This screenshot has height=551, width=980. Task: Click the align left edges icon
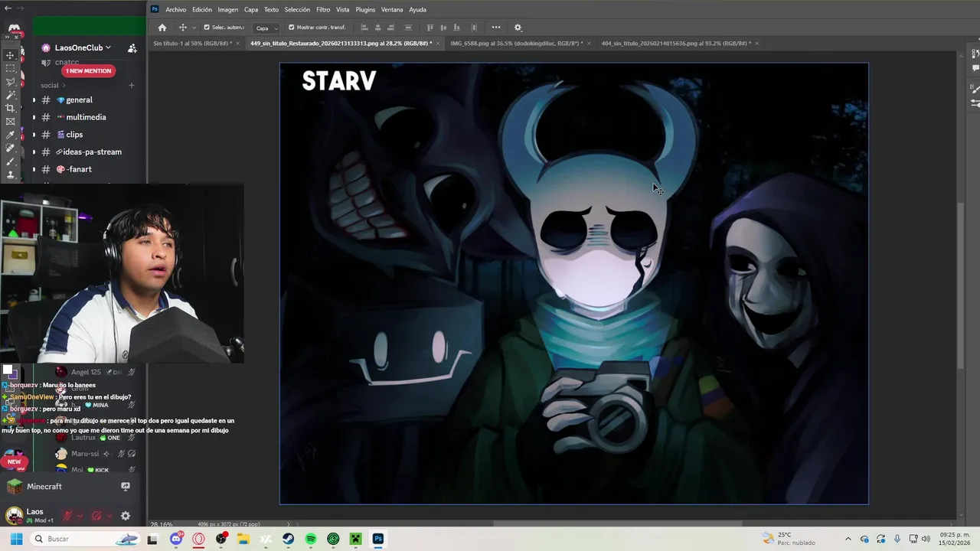click(x=364, y=28)
